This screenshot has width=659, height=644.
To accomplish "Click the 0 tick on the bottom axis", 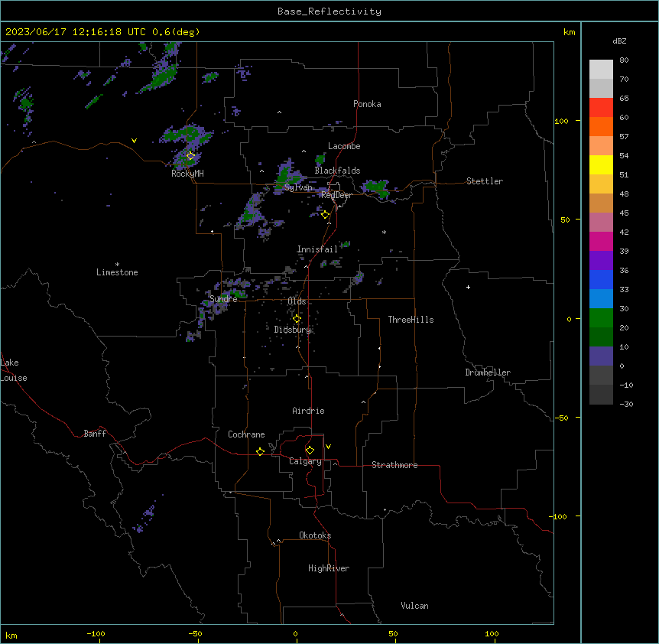I will coord(295,633).
